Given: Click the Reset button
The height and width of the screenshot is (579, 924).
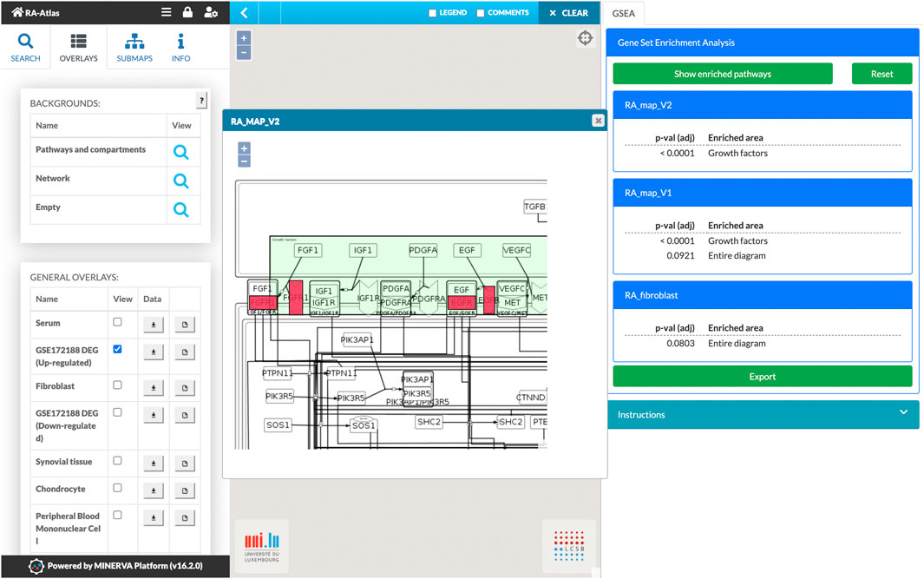Looking at the screenshot, I should (881, 74).
